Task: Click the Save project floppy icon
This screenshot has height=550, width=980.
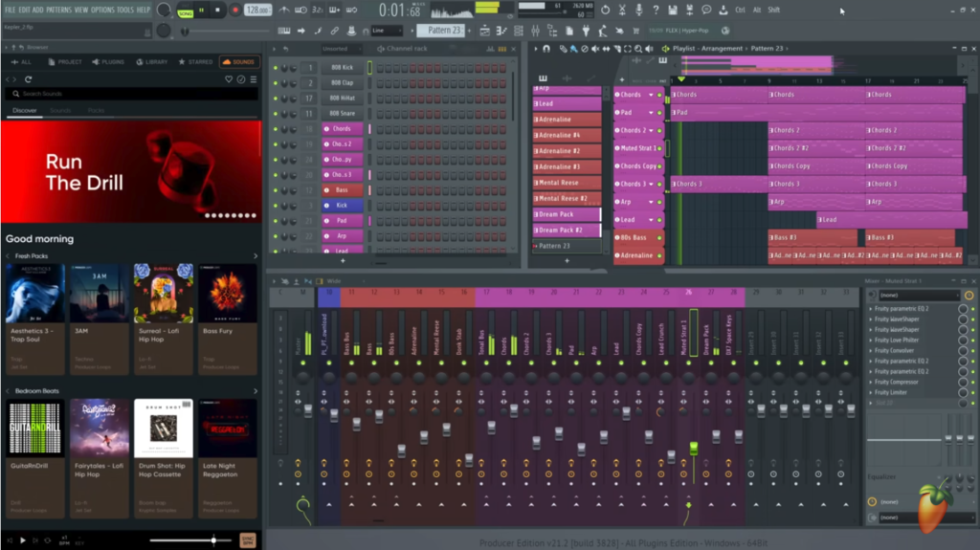Action: [673, 10]
